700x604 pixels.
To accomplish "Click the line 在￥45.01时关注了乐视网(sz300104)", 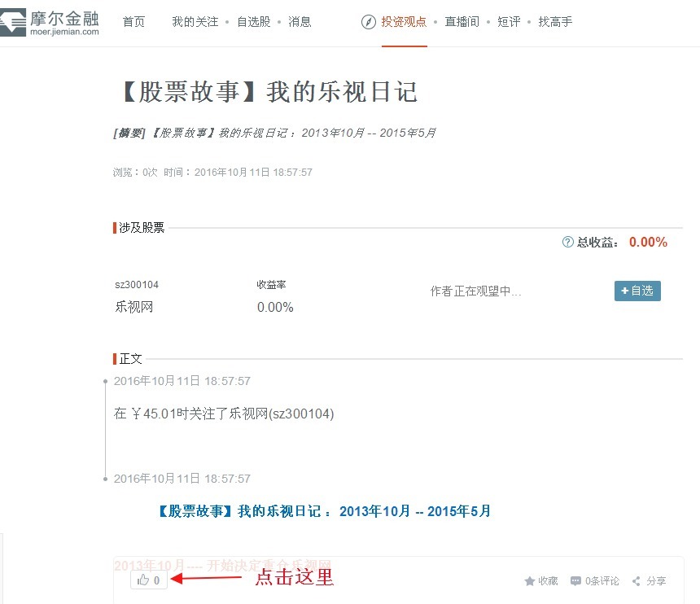I will (x=224, y=414).
